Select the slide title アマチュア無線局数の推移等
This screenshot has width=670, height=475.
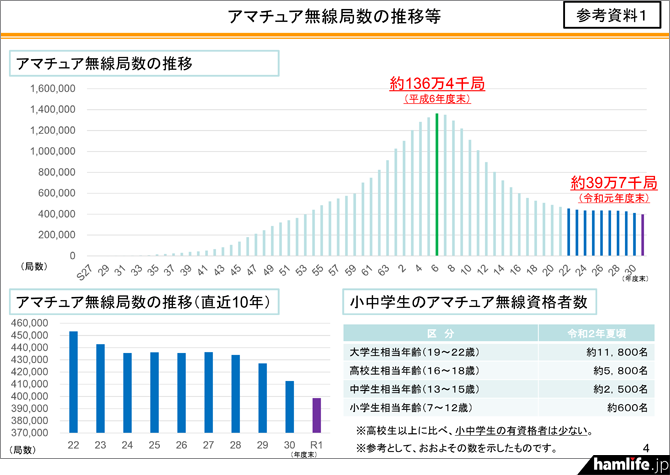coord(332,17)
